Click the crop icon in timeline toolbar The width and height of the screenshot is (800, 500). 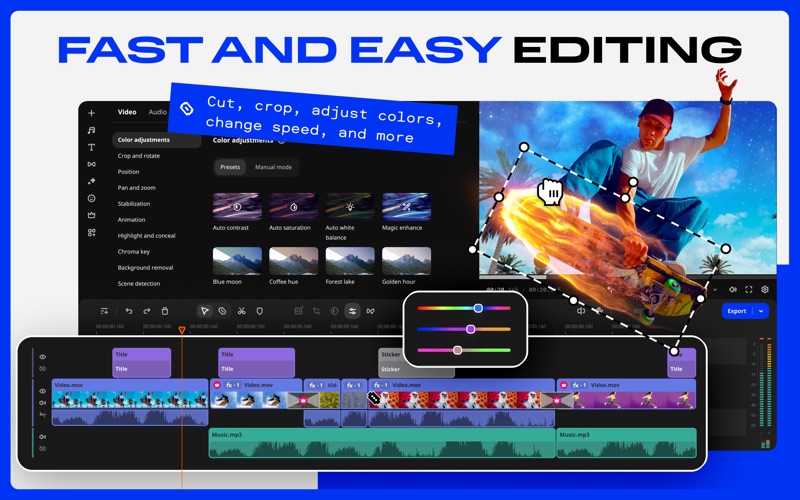pyautogui.click(x=316, y=311)
